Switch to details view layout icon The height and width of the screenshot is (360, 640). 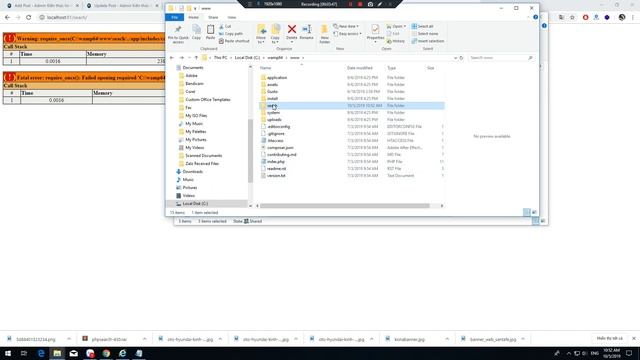tap(527, 212)
